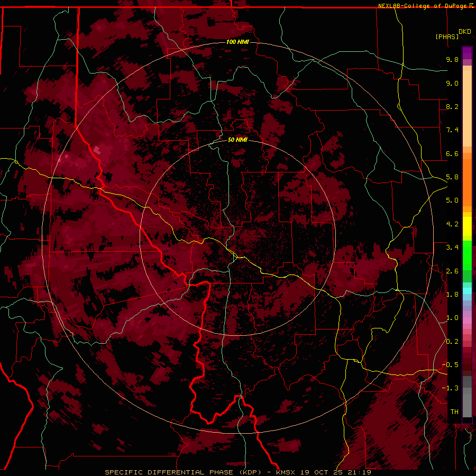
Task: Select the cyan band of the color bar
Action: (467, 291)
